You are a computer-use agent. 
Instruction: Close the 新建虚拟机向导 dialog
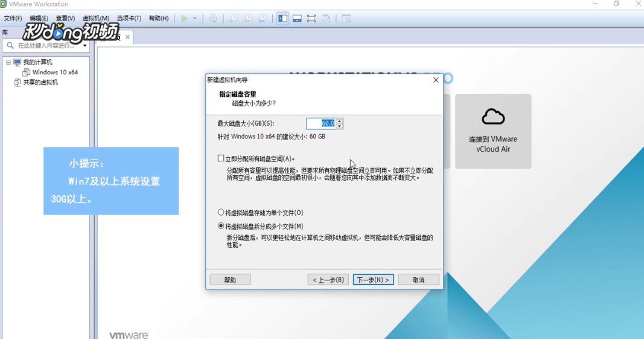(x=436, y=80)
